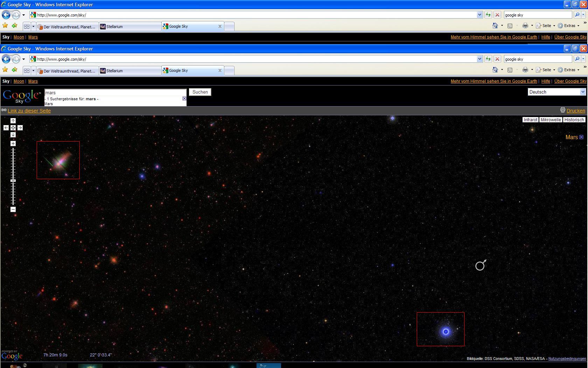Zoom in with the plus button

(13, 143)
